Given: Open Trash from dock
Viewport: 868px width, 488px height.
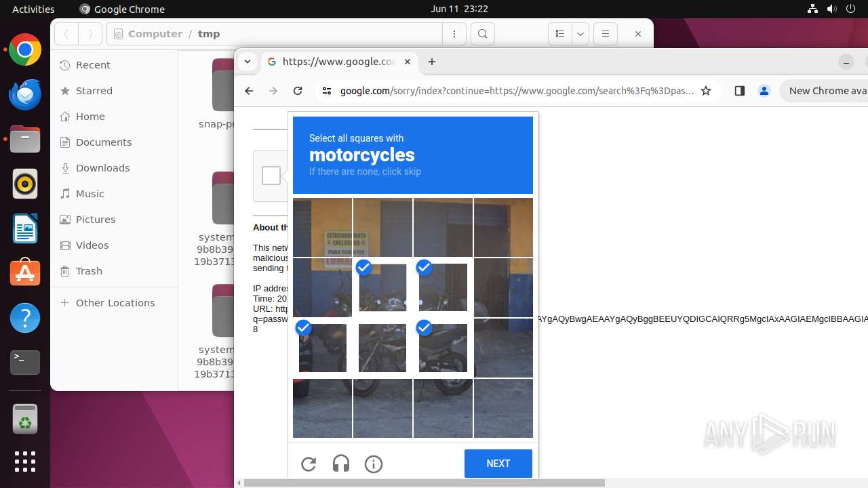Looking at the screenshot, I should (25, 419).
